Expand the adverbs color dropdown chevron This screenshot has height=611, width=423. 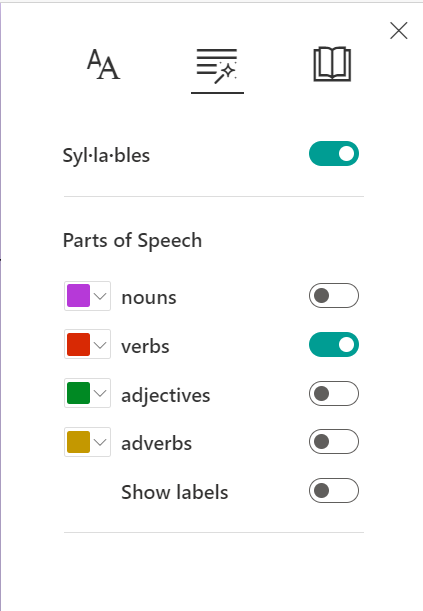click(100, 442)
